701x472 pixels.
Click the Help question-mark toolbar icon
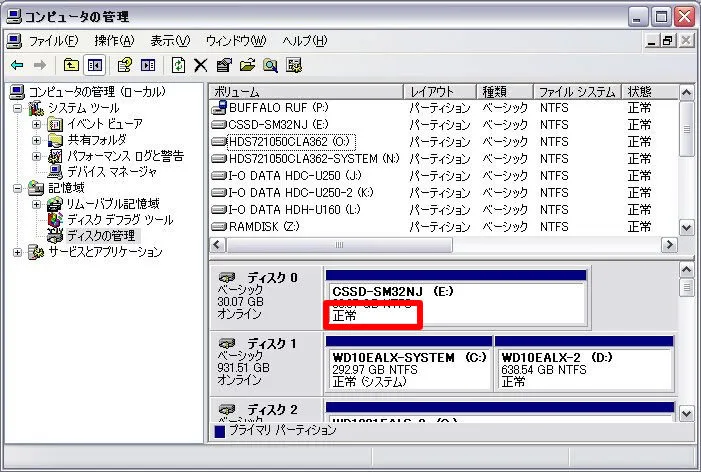click(x=125, y=65)
